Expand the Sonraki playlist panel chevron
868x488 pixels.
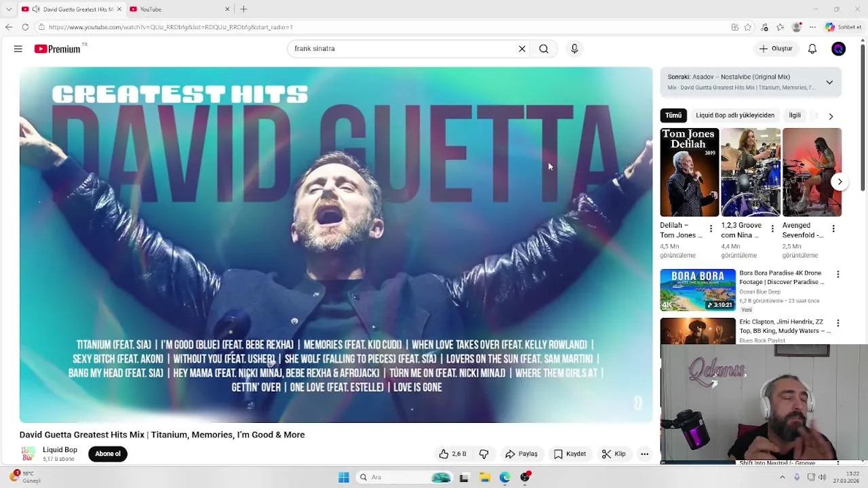(829, 82)
